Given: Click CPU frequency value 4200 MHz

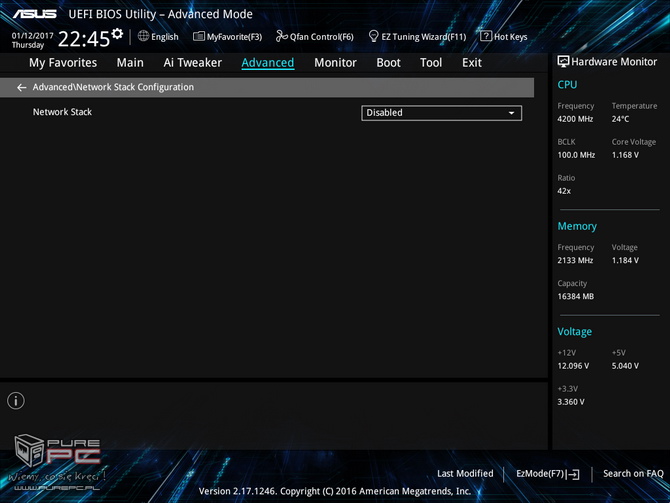Looking at the screenshot, I should click(x=575, y=119).
